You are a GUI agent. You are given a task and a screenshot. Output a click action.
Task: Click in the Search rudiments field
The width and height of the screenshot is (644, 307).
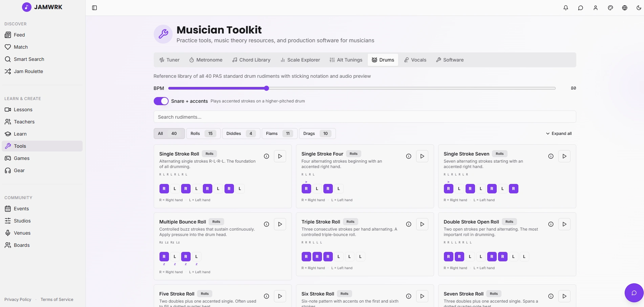pyautogui.click(x=365, y=117)
